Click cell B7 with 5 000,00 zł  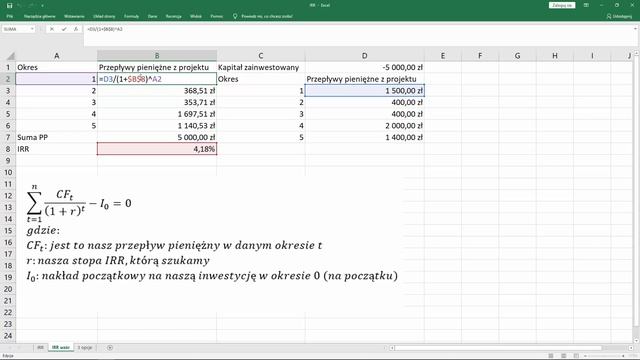157,137
